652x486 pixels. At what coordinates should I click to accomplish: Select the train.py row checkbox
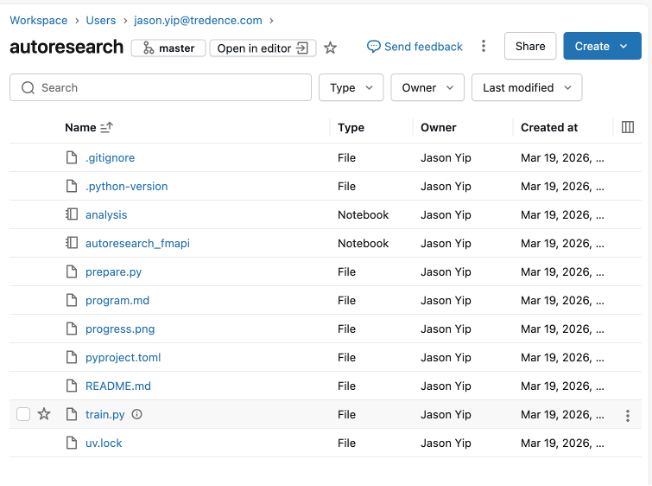pyautogui.click(x=23, y=415)
